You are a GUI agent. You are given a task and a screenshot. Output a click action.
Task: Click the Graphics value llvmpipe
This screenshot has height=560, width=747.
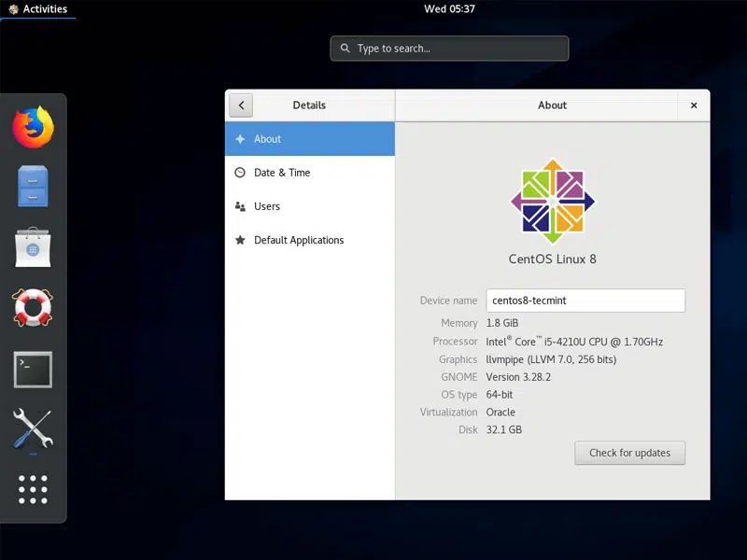551,359
